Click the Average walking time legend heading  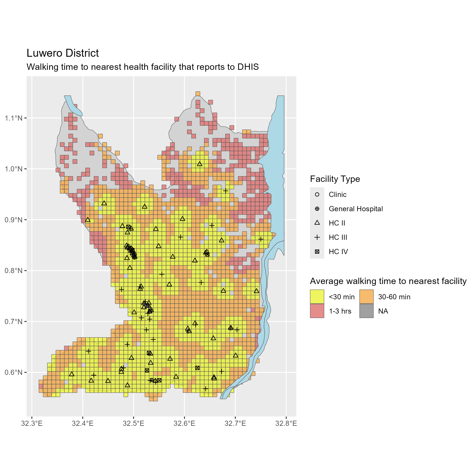pyautogui.click(x=388, y=281)
